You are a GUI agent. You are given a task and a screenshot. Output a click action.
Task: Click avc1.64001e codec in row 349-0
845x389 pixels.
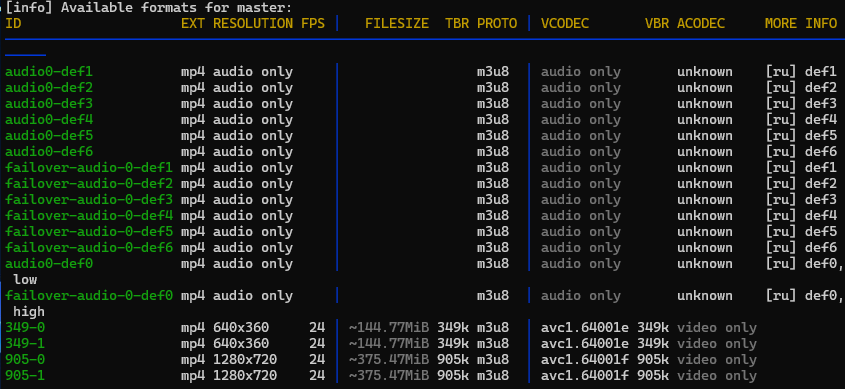pyautogui.click(x=585, y=328)
